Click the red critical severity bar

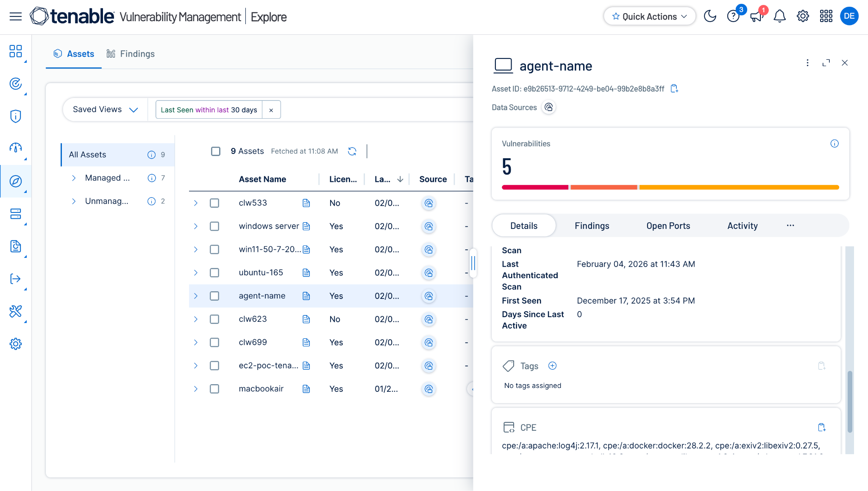535,187
